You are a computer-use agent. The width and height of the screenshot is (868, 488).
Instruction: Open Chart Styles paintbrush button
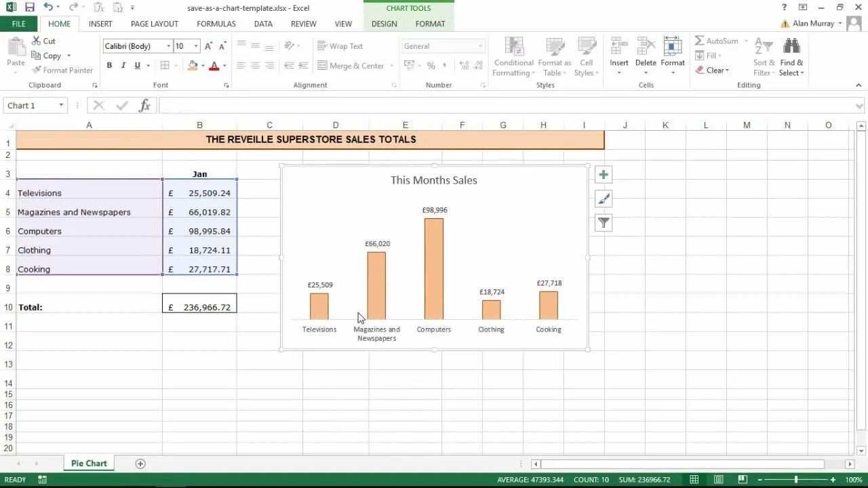604,199
